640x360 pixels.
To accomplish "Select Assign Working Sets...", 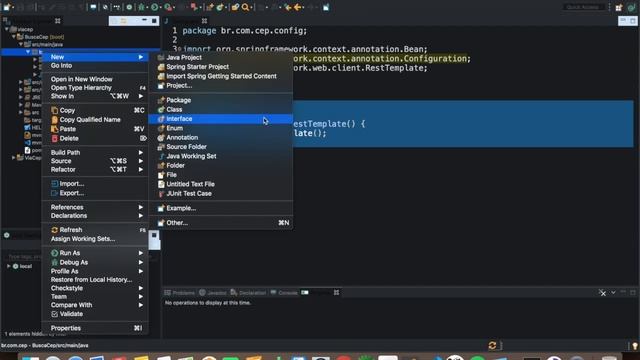I will pos(95,239).
